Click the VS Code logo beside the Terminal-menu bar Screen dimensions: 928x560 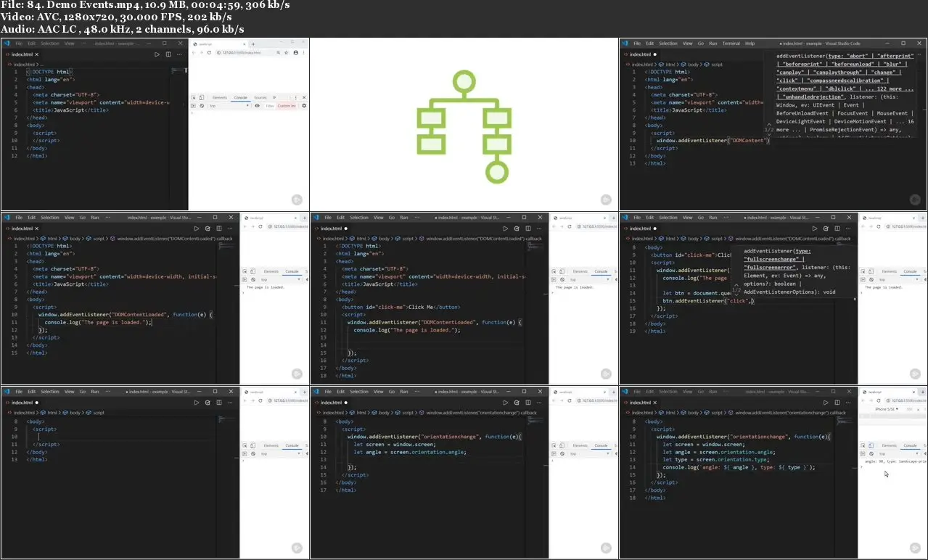pos(626,44)
